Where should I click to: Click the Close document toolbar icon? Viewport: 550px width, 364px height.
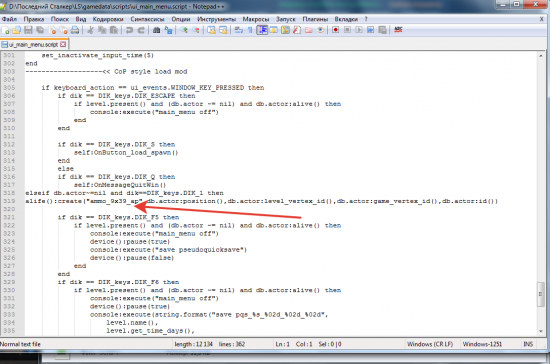pos(52,31)
